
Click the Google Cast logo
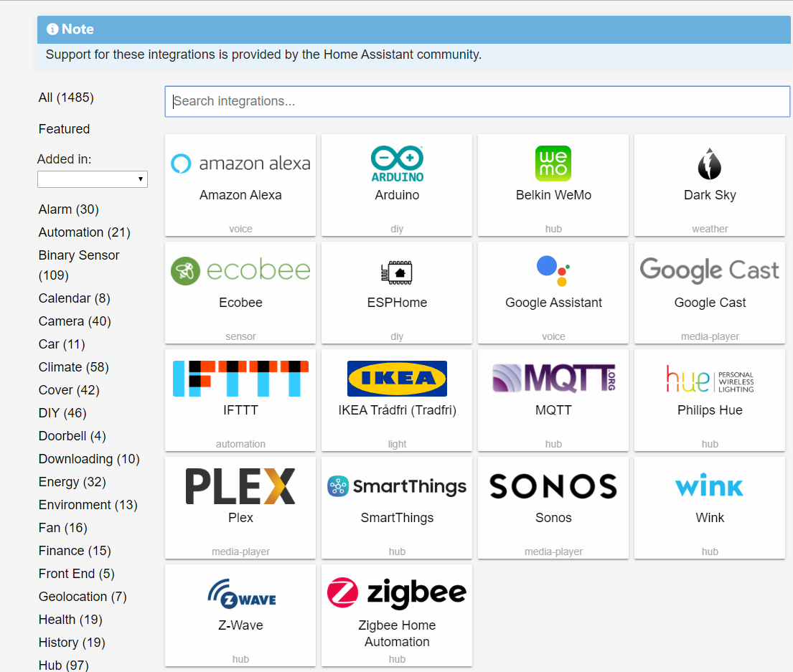coord(710,270)
